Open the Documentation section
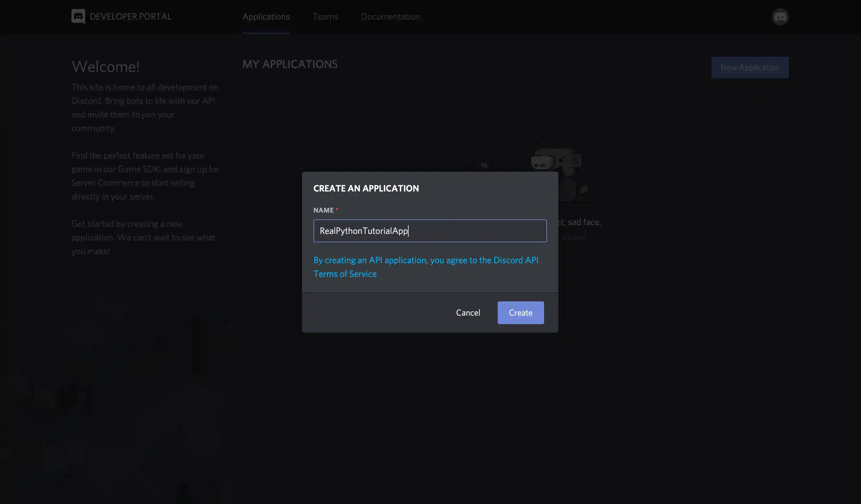 390,17
